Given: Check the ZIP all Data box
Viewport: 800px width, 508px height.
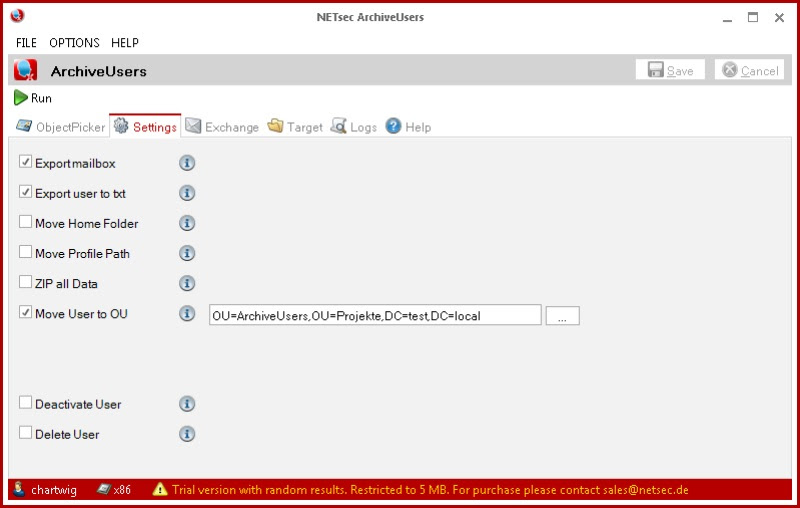Looking at the screenshot, I should tap(25, 282).
